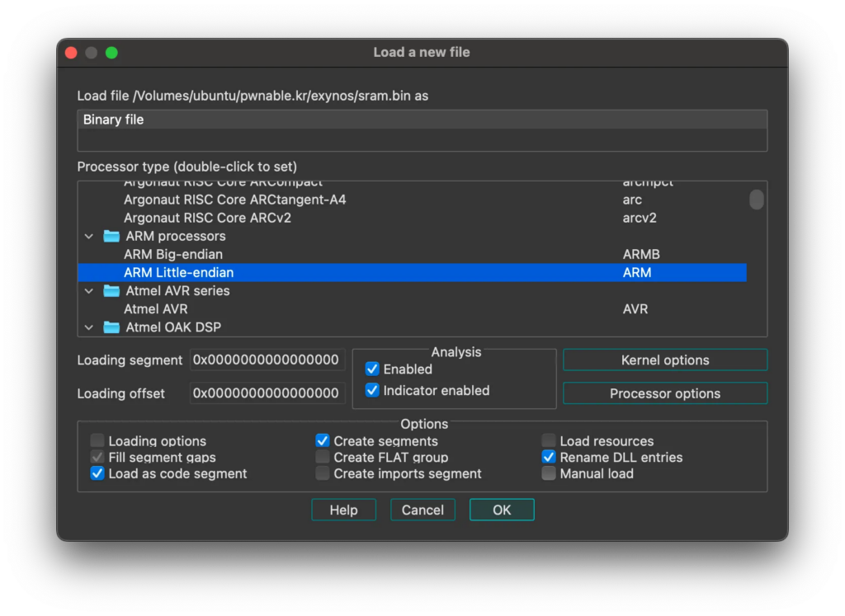Image resolution: width=845 pixels, height=616 pixels.
Task: Enable the Manual load checkbox
Action: 548,473
